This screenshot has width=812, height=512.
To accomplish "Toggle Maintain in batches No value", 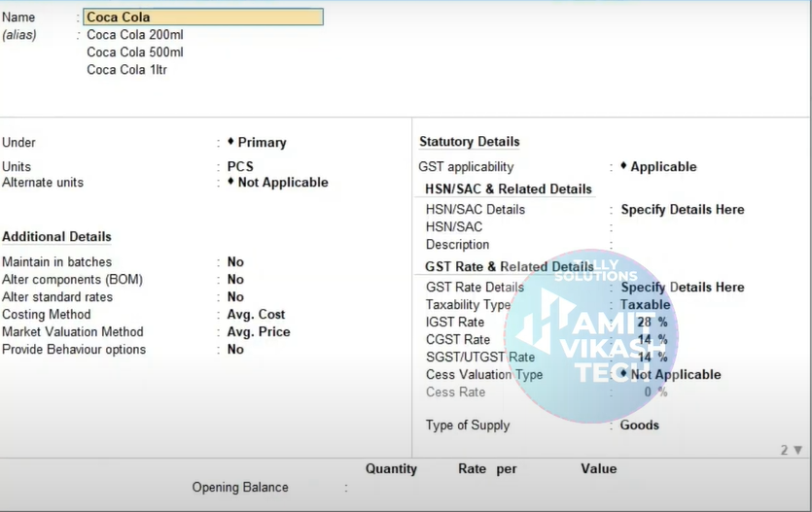I will tap(235, 261).
